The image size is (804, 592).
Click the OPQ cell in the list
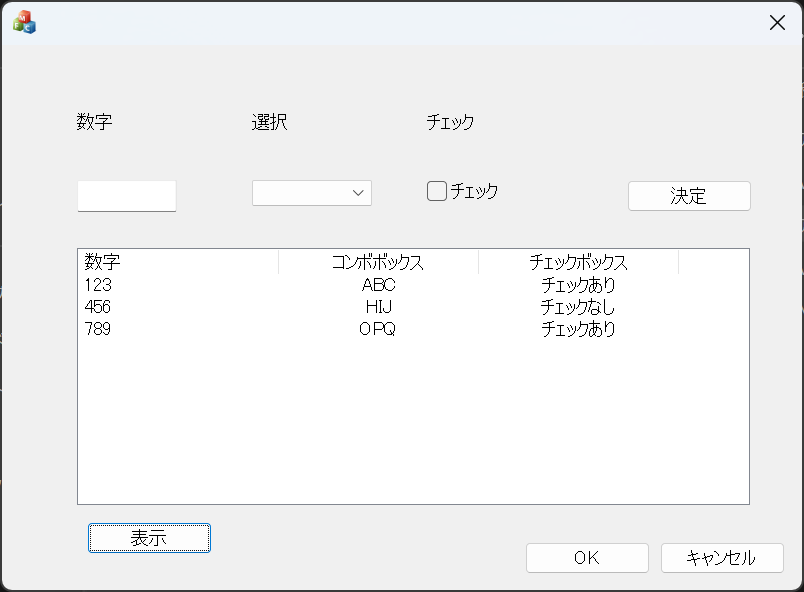pyautogui.click(x=378, y=329)
